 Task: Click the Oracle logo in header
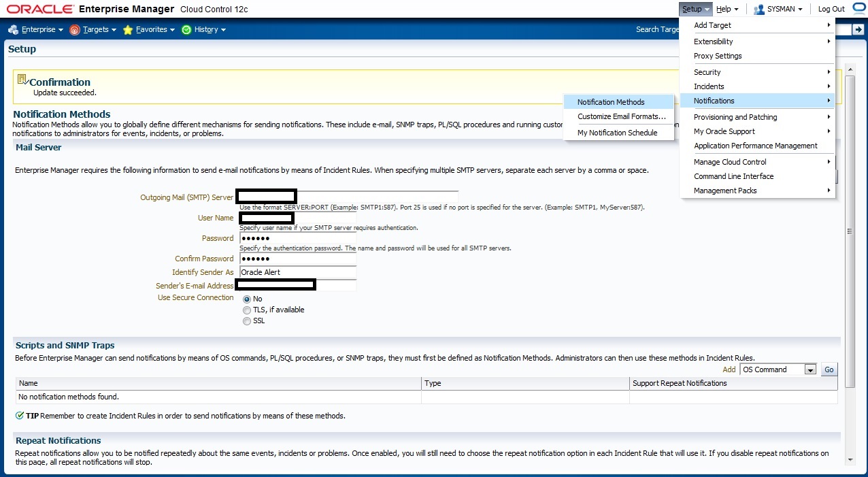(x=40, y=10)
